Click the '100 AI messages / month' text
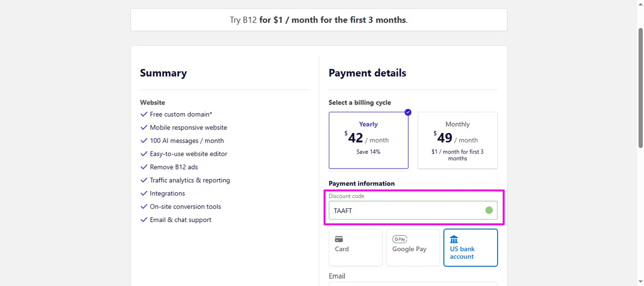 pyautogui.click(x=187, y=141)
